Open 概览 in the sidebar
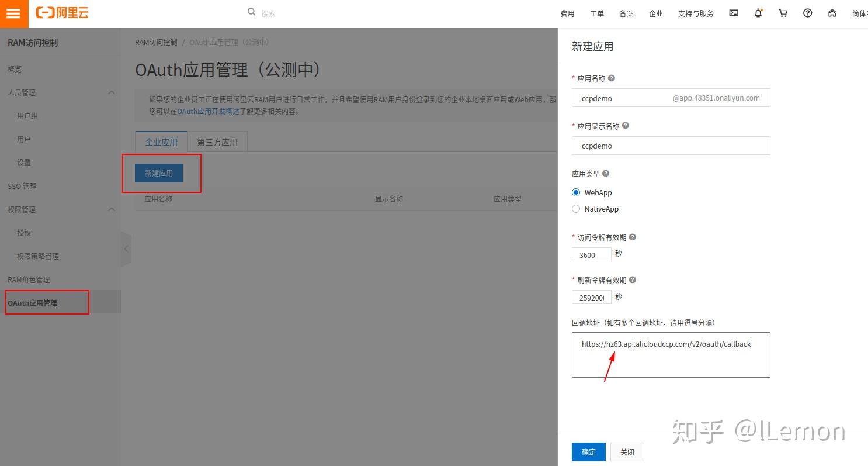Viewport: 868px width, 466px height. pos(15,69)
